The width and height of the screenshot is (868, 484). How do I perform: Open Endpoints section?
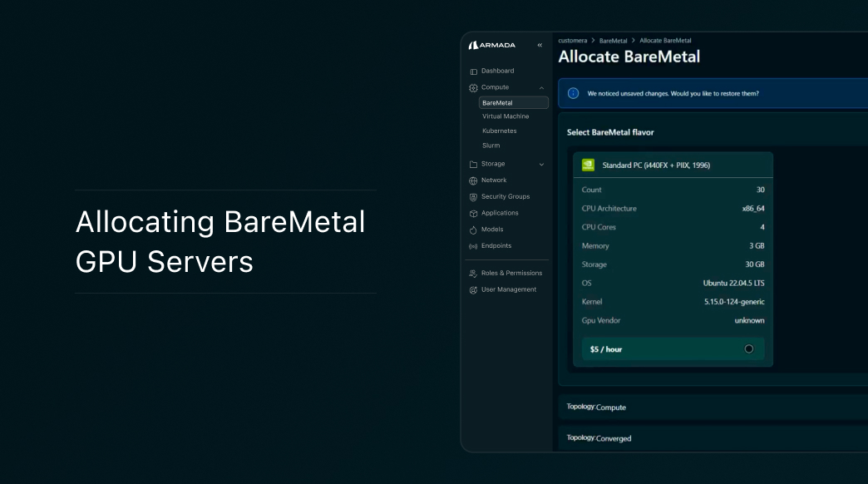point(496,245)
